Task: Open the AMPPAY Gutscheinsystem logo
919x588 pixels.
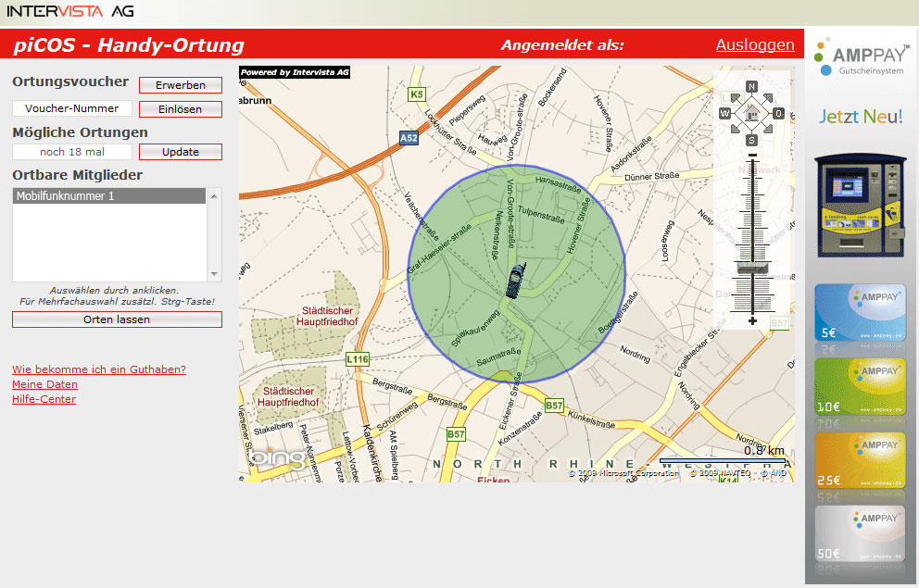Action: 861,56
